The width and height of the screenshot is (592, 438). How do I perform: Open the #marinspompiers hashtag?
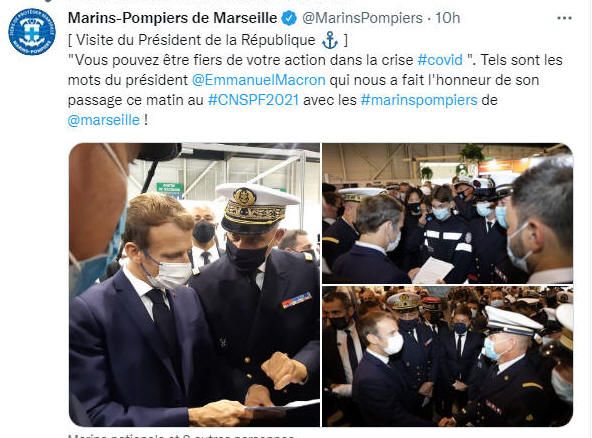pyautogui.click(x=419, y=100)
